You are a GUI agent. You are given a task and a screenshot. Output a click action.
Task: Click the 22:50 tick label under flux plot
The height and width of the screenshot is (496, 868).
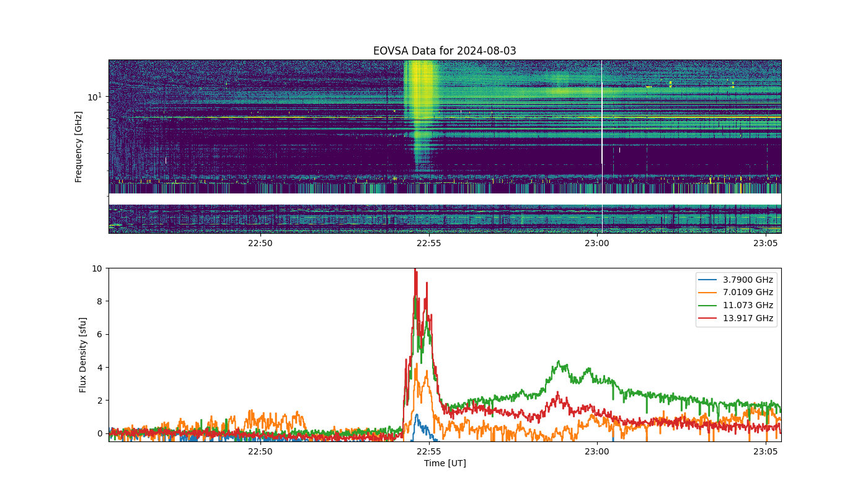pyautogui.click(x=260, y=451)
